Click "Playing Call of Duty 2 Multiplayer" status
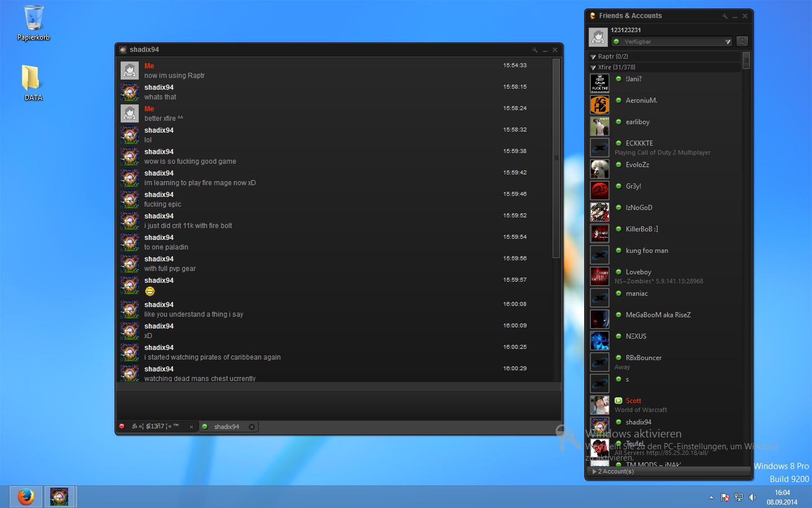Screen dimensions: 812x508 663,153
